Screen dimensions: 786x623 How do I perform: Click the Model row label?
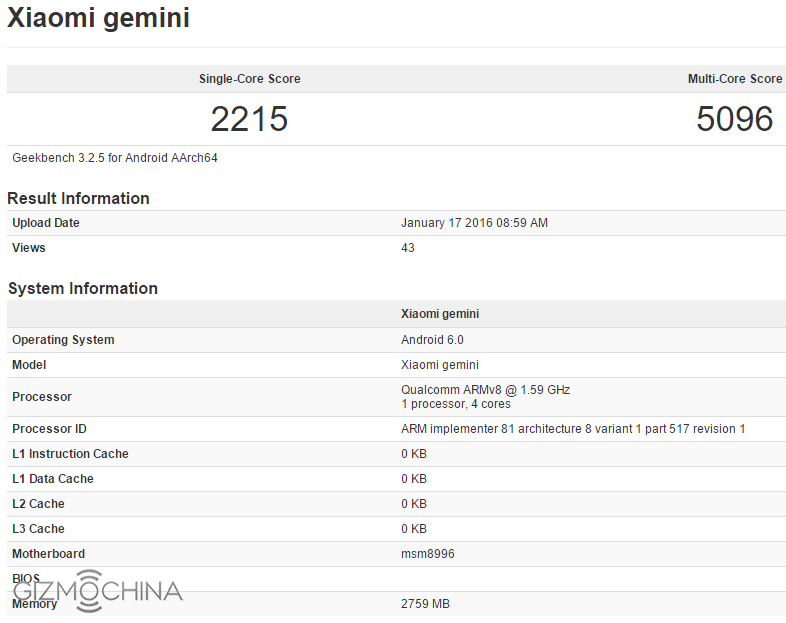29,365
